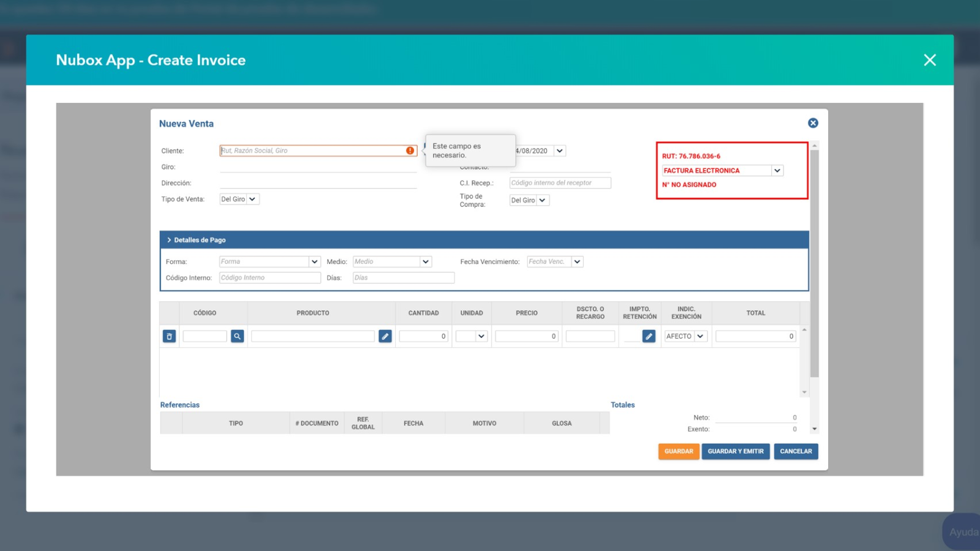Edit the product description with the pencil icon
This screenshot has height=551, width=980.
pos(385,335)
